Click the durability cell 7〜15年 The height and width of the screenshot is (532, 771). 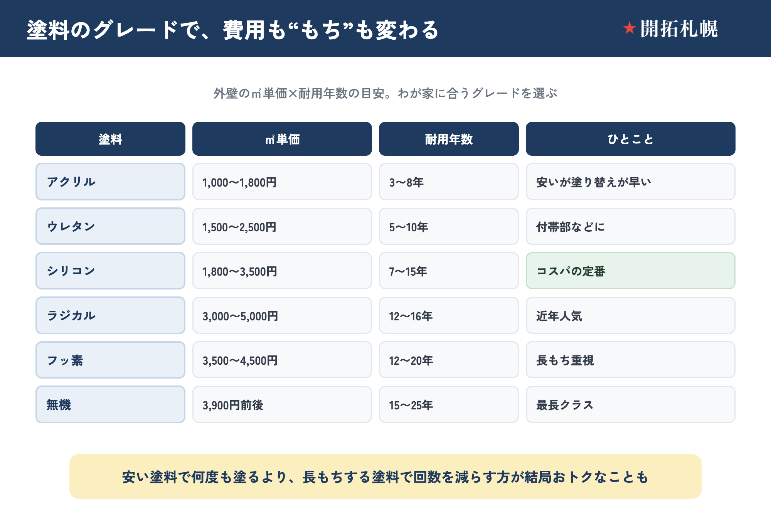(449, 271)
